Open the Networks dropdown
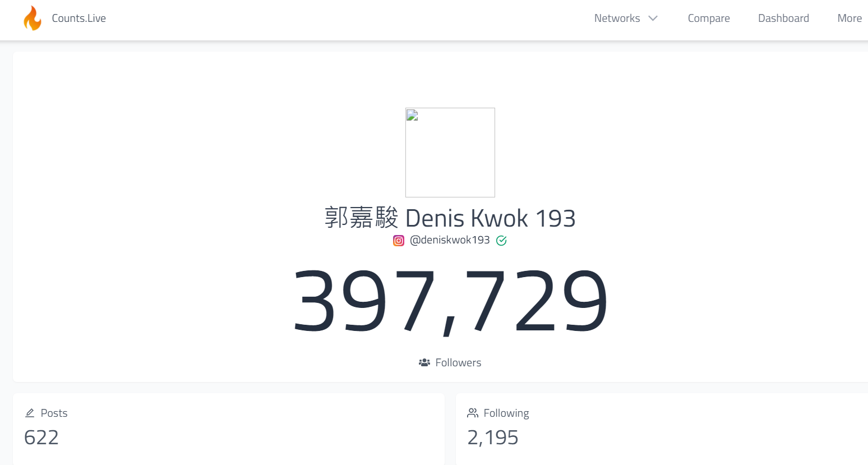 (617, 18)
